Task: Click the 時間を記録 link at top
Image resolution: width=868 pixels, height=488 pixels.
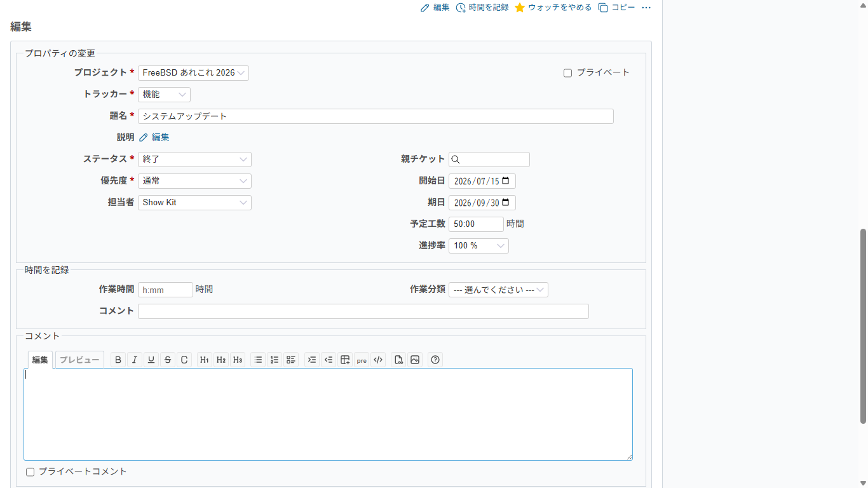Action: tap(482, 8)
